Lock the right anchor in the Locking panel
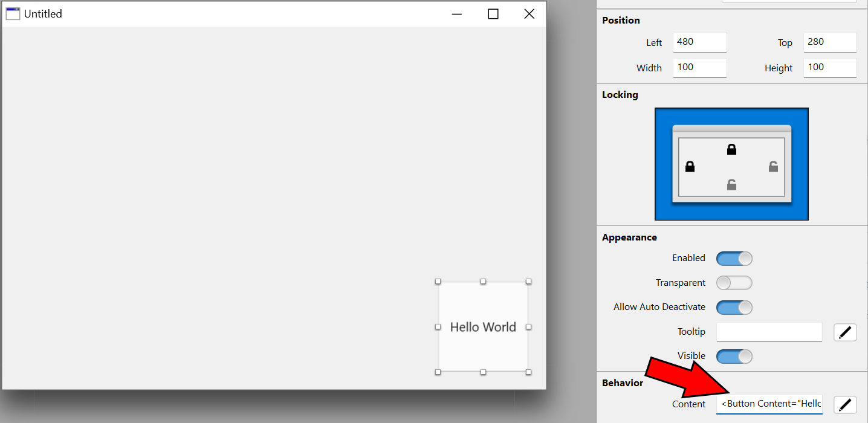This screenshot has width=868, height=423. click(x=774, y=167)
